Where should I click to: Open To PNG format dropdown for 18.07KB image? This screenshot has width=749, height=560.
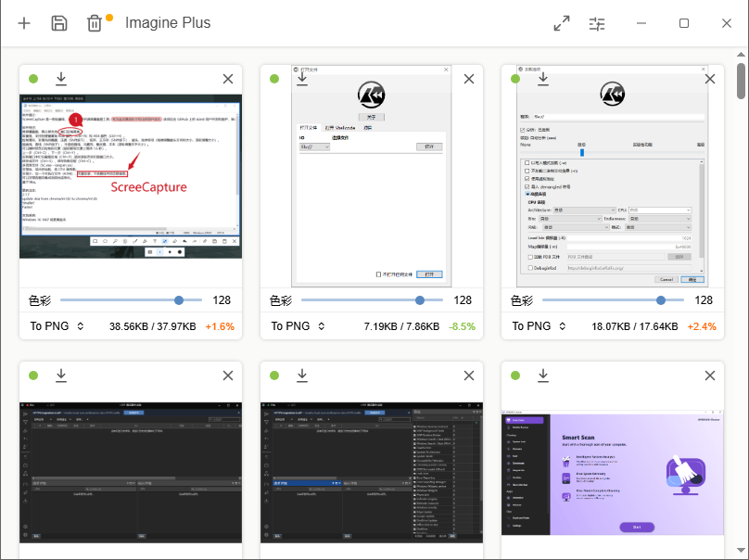coord(540,326)
